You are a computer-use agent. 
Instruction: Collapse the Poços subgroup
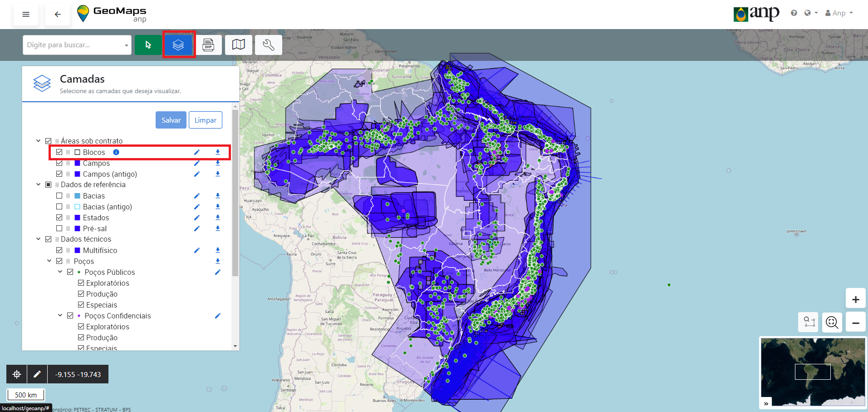(x=49, y=261)
